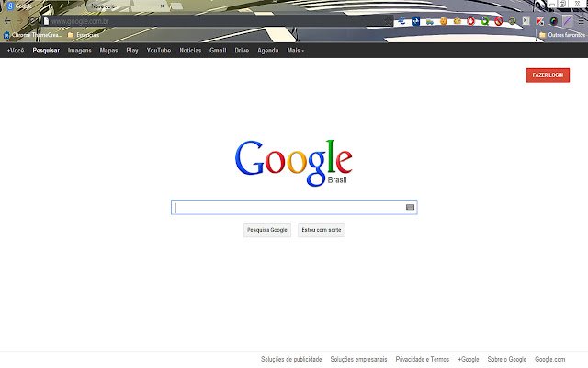
Task: Open Play in the Google bar
Action: 132,50
